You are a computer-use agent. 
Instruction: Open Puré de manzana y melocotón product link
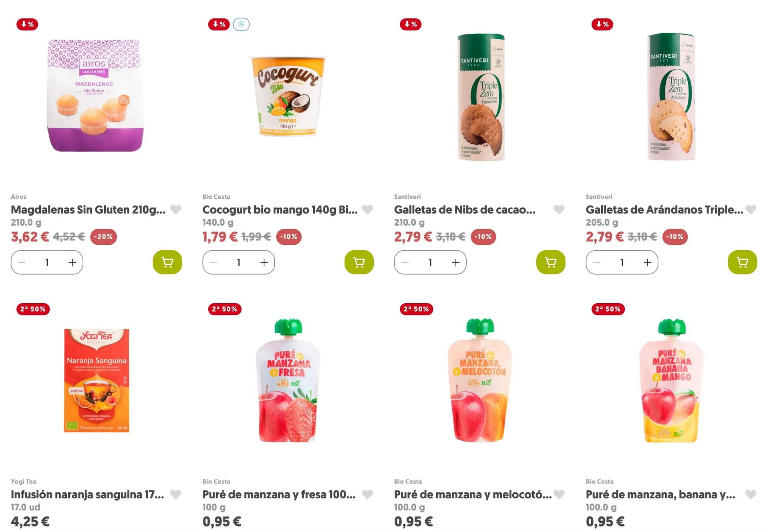[473, 494]
